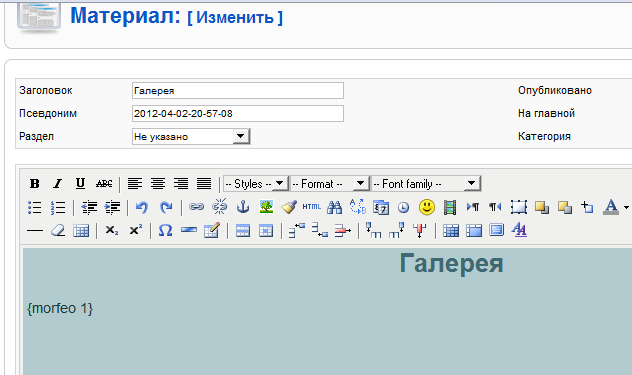Click the {morfeo 1} text in editor
This screenshot has width=632, height=375.
click(60, 308)
